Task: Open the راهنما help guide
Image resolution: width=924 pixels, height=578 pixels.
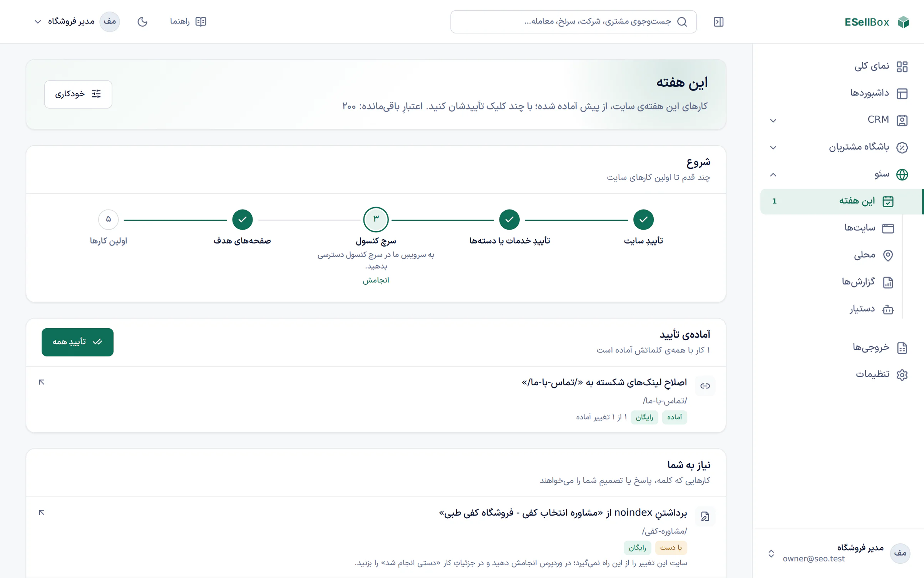Action: [188, 22]
